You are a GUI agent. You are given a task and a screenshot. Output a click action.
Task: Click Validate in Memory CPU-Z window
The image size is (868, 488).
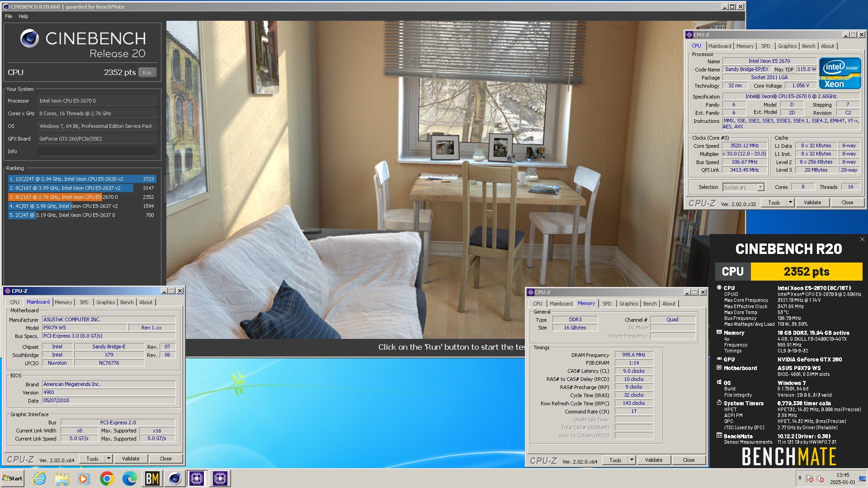[654, 460]
